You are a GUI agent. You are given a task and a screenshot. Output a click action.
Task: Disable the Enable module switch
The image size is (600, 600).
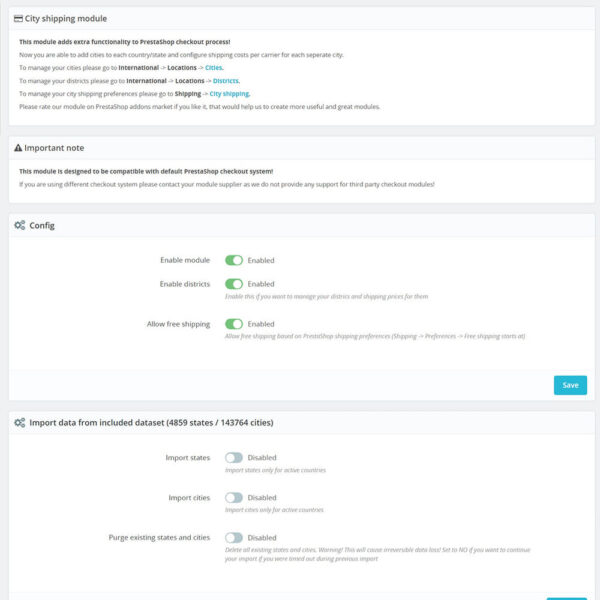[234, 260]
